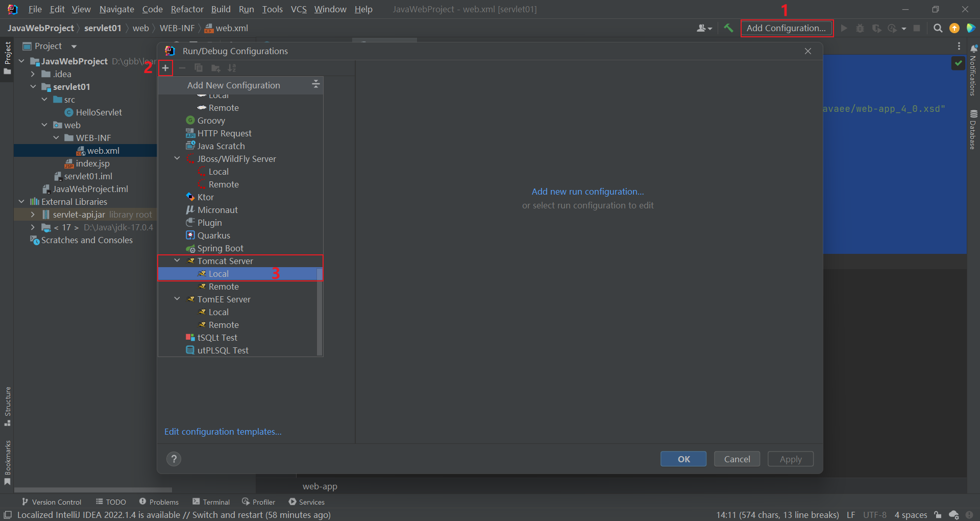This screenshot has width=980, height=521.
Task: Open the Project view dropdown
Action: 74,46
